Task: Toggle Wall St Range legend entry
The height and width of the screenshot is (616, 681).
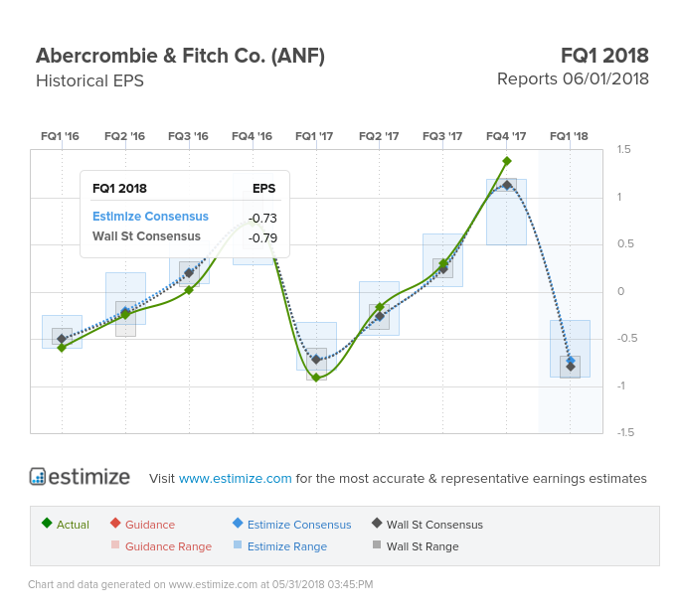Action: click(x=416, y=546)
